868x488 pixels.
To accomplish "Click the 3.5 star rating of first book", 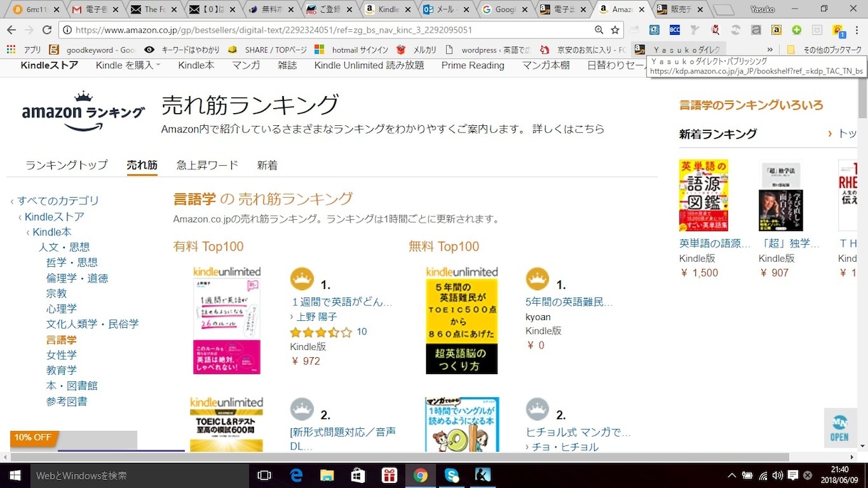I will 321,332.
